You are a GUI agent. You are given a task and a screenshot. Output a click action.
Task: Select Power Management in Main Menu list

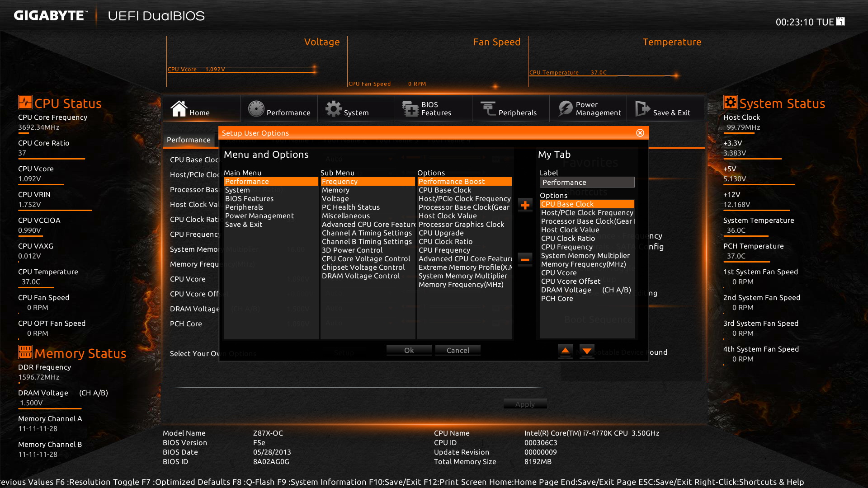click(x=271, y=216)
